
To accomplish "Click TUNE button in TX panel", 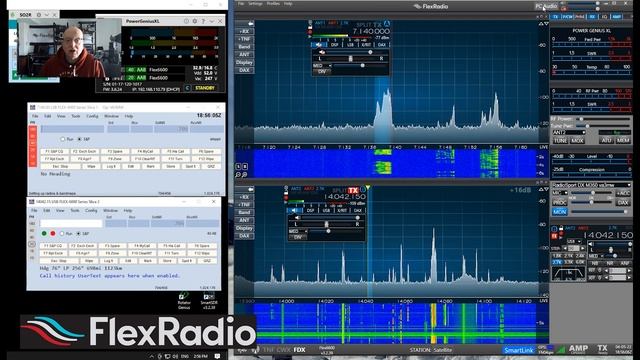I will [x=560, y=140].
